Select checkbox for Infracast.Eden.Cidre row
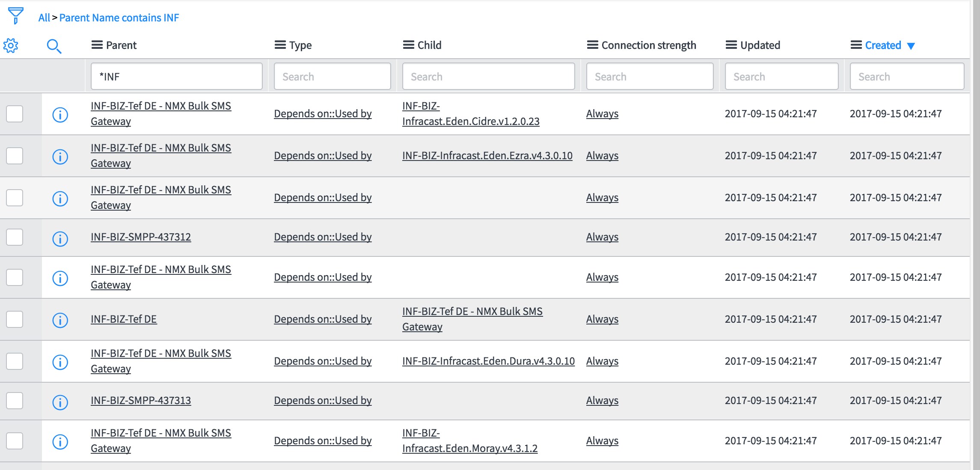Screen dimensions: 980x470 tap(15, 114)
